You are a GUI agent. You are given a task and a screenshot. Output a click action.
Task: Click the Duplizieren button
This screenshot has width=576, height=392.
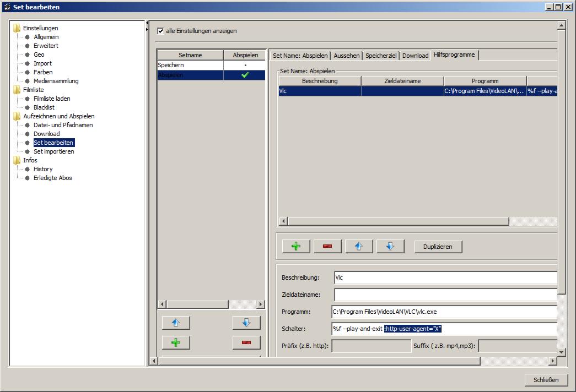(438, 247)
